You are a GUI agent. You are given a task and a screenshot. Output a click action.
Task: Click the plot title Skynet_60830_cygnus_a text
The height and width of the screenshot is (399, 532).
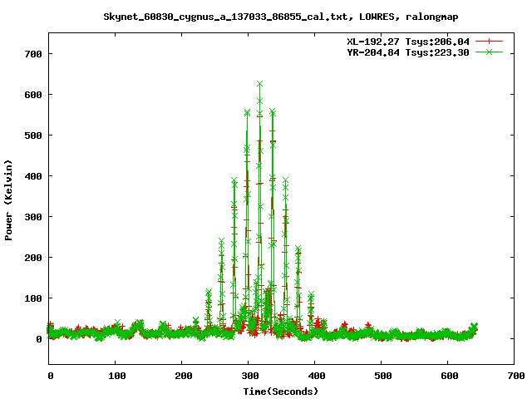click(280, 16)
